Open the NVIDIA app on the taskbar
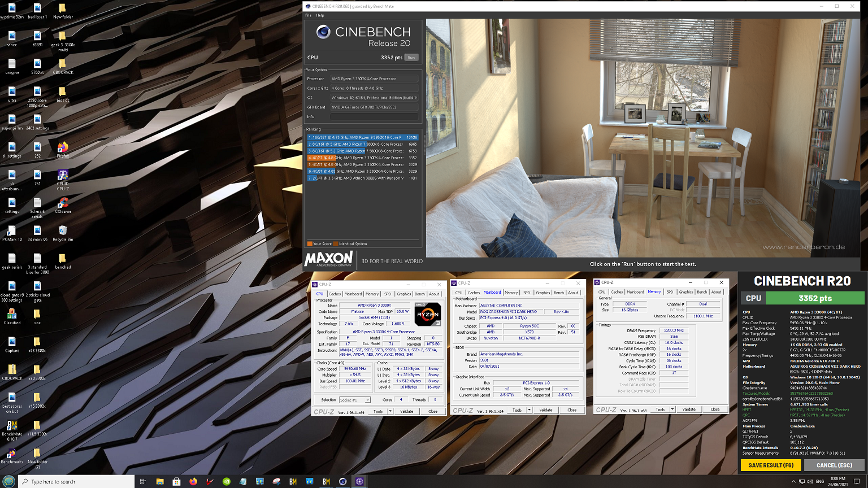The image size is (868, 488). [x=227, y=481]
